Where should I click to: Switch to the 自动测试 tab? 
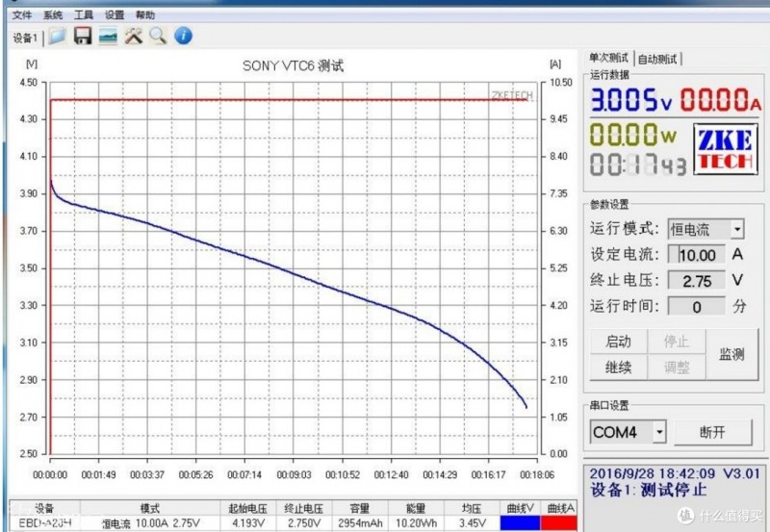pos(657,60)
